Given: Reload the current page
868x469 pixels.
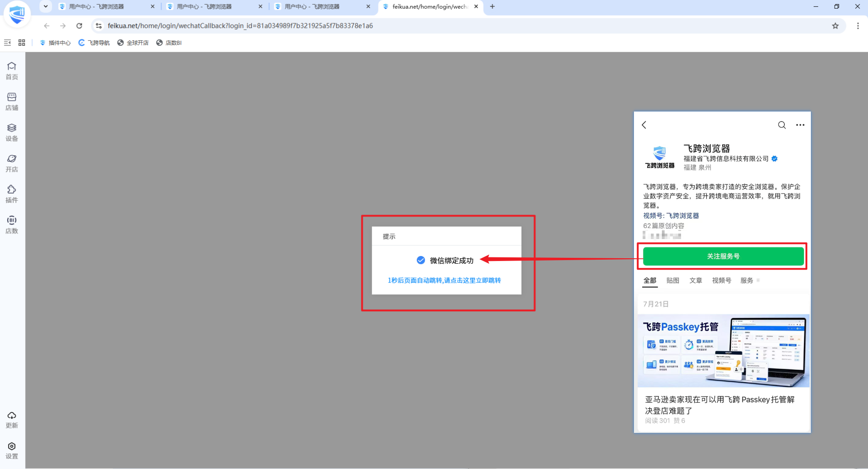Looking at the screenshot, I should coord(80,26).
